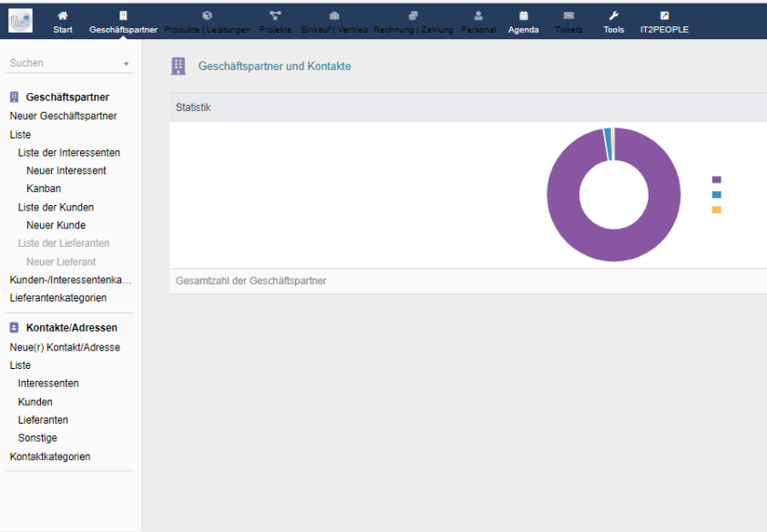Open Neuer Geschäftspartner link
767x532 pixels.
(x=63, y=116)
